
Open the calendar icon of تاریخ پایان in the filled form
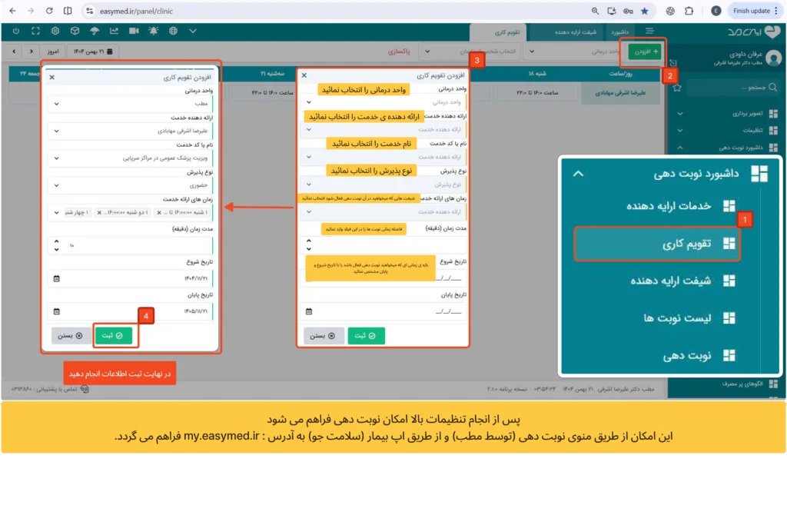pos(57,311)
